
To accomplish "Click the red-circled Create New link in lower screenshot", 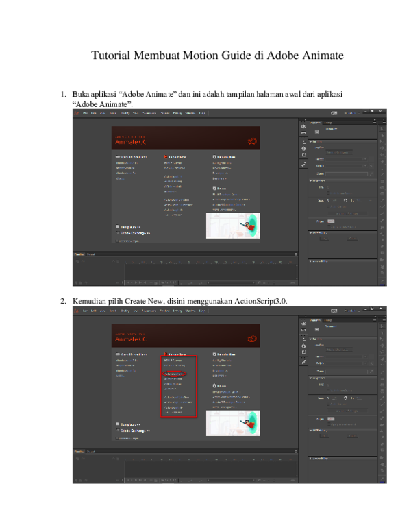I will point(174,374).
